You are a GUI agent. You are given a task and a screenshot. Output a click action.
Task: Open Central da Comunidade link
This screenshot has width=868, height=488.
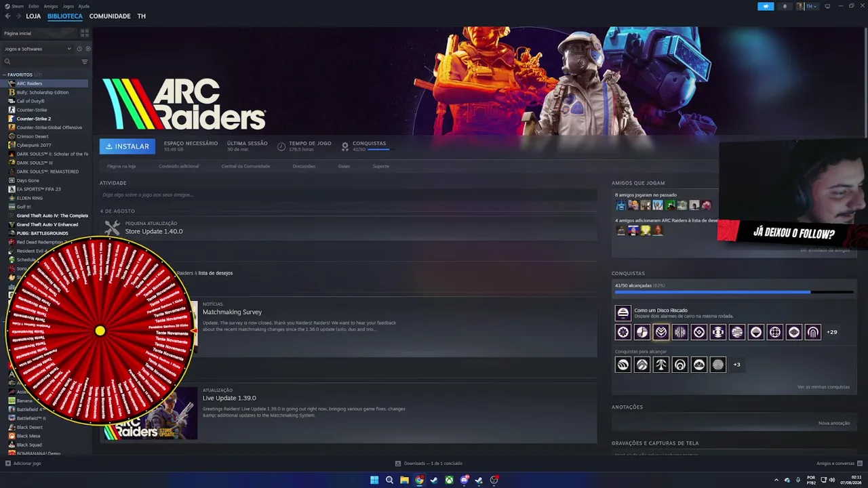[x=245, y=166]
